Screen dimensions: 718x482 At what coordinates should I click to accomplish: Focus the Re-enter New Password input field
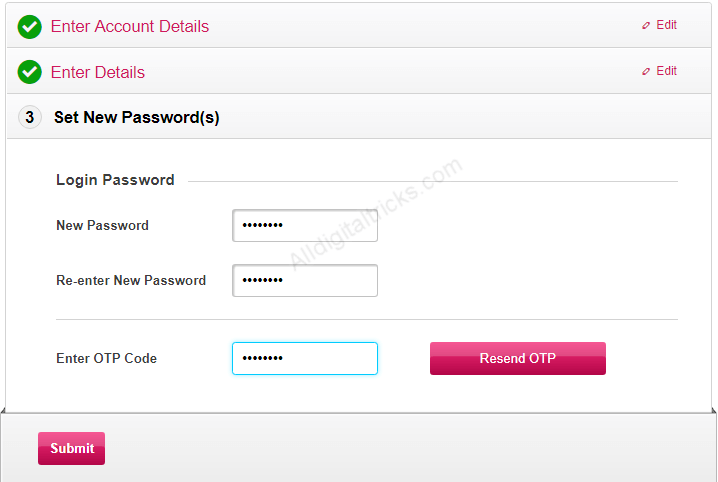pos(305,280)
